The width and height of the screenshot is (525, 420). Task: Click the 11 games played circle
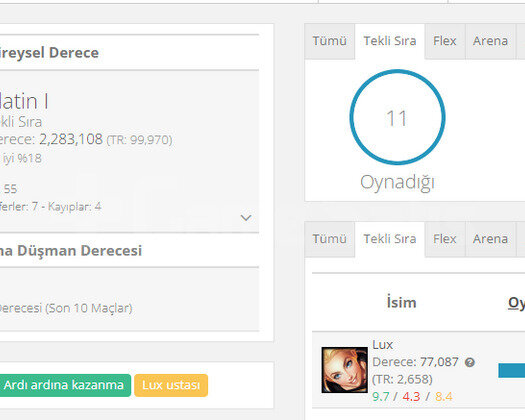tap(397, 117)
